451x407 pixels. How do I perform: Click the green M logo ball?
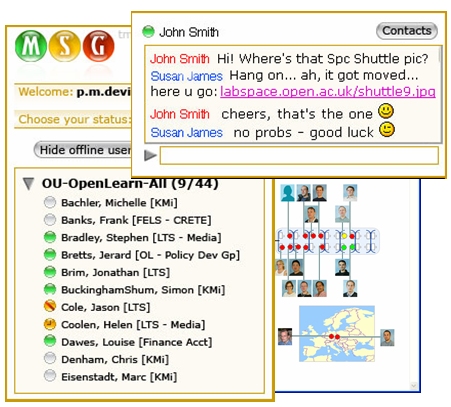(x=31, y=46)
